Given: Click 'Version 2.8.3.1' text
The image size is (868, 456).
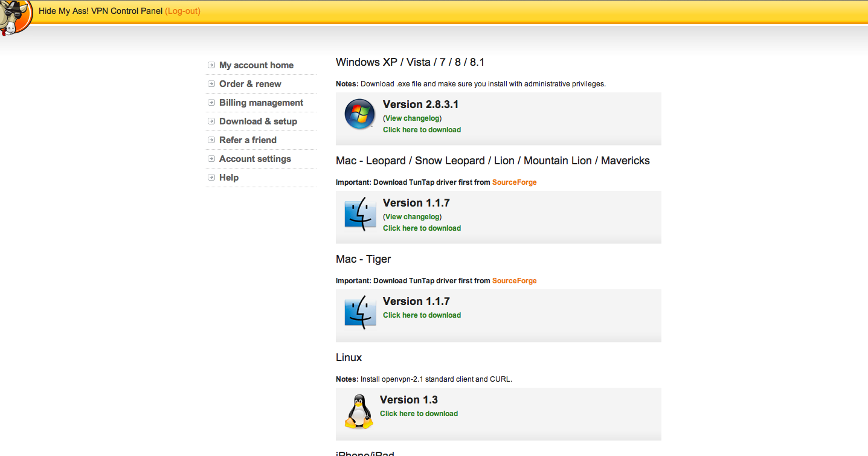Looking at the screenshot, I should click(x=420, y=104).
